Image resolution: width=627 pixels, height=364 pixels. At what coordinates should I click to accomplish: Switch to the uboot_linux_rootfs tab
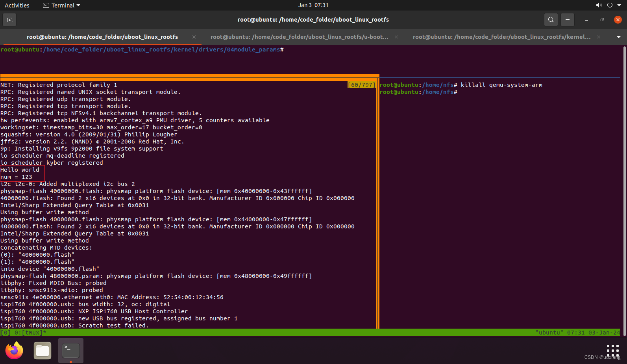[102, 37]
